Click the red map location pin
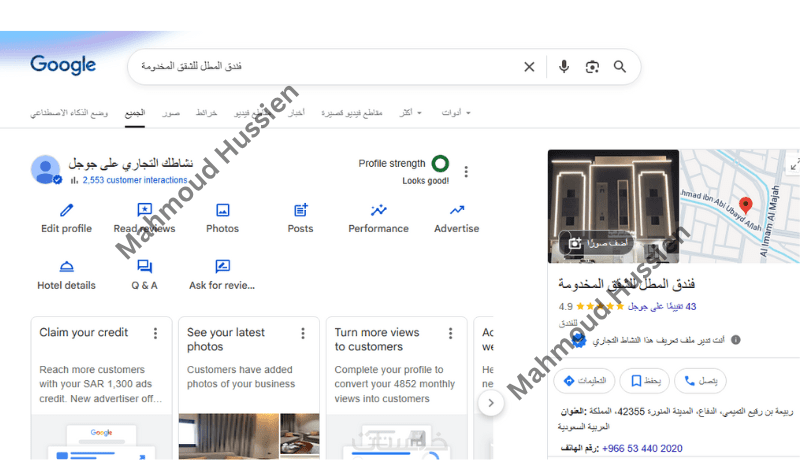Viewport: 800px width, 460px height. [745, 205]
